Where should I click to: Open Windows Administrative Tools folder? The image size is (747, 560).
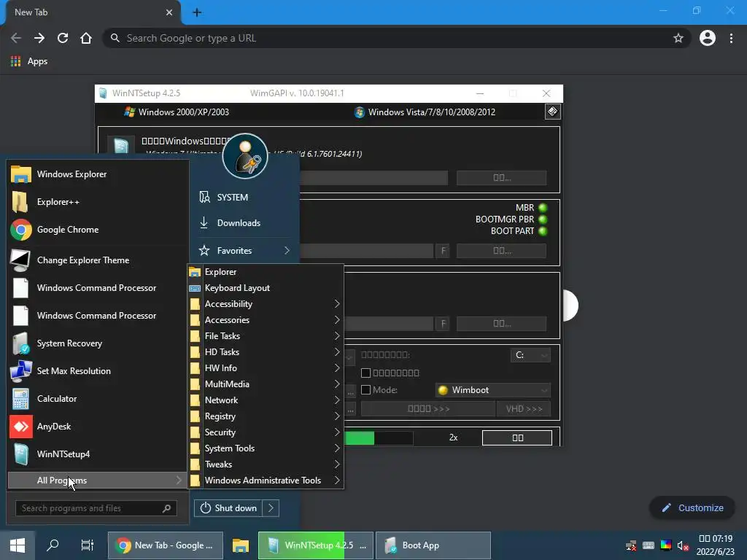266,481
